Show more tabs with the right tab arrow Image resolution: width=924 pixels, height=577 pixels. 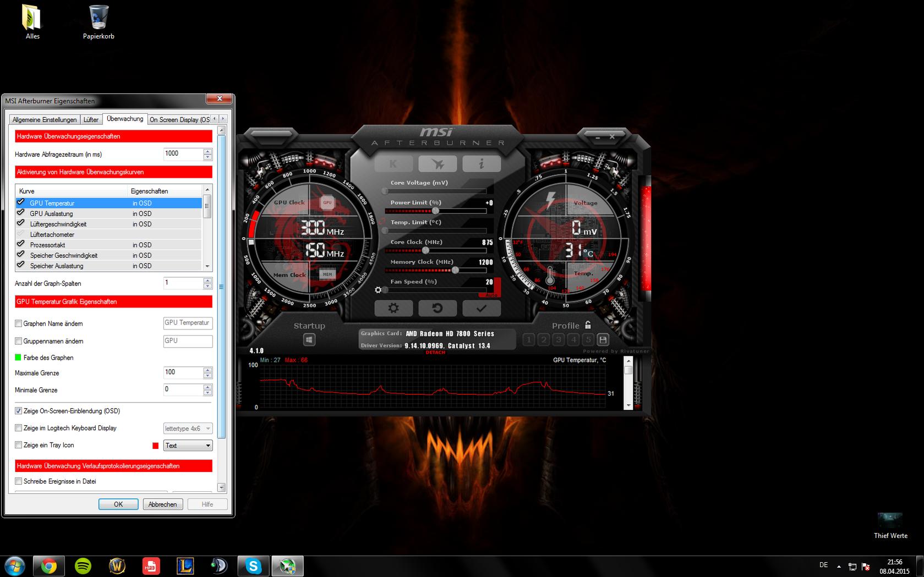pyautogui.click(x=223, y=119)
